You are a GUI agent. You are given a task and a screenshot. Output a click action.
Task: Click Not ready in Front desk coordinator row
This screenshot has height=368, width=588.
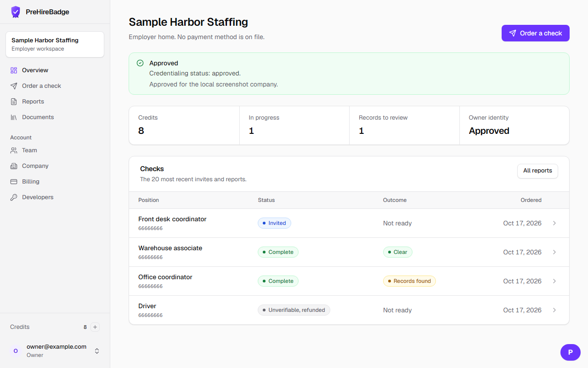(x=397, y=223)
